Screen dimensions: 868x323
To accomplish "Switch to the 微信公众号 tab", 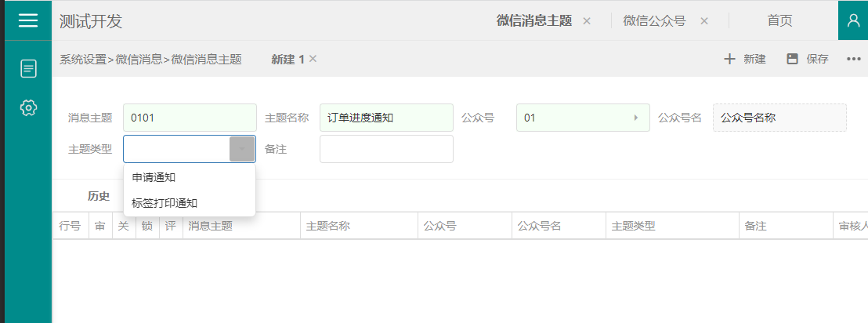I will tap(654, 21).
